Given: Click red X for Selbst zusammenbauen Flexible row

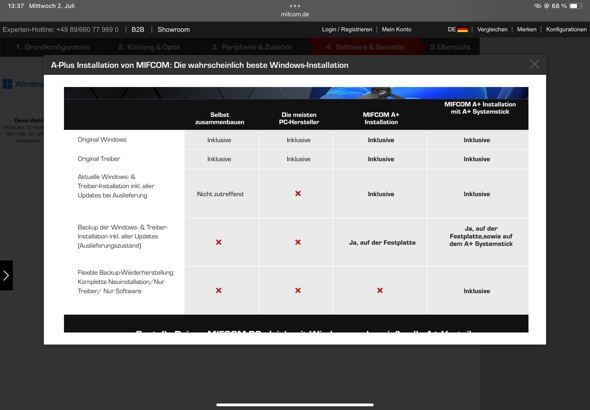Looking at the screenshot, I should (219, 290).
